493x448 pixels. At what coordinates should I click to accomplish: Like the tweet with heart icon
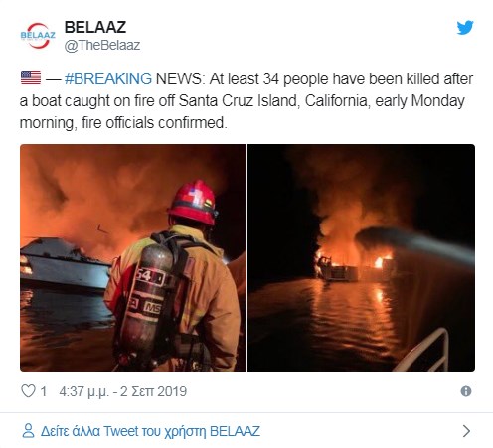pyautogui.click(x=28, y=391)
